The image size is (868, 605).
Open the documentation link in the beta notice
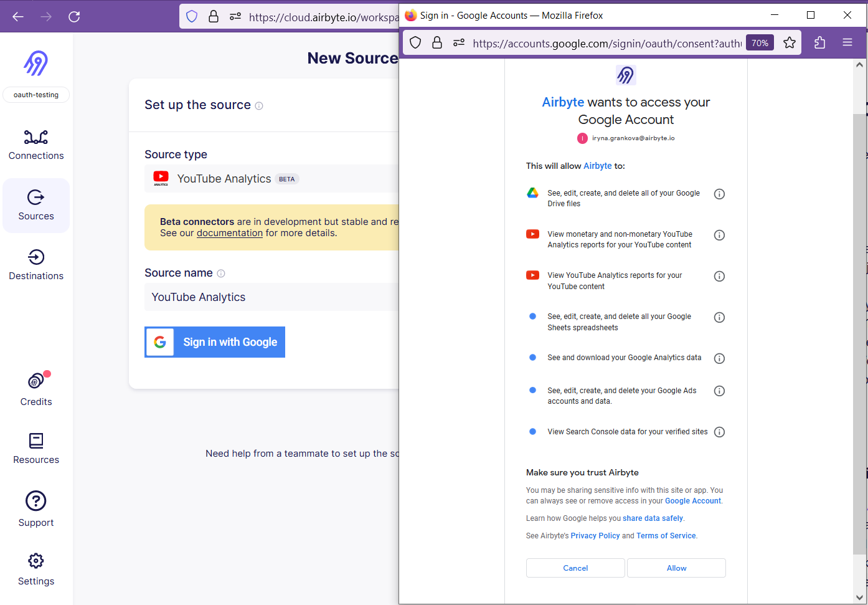[x=230, y=232]
